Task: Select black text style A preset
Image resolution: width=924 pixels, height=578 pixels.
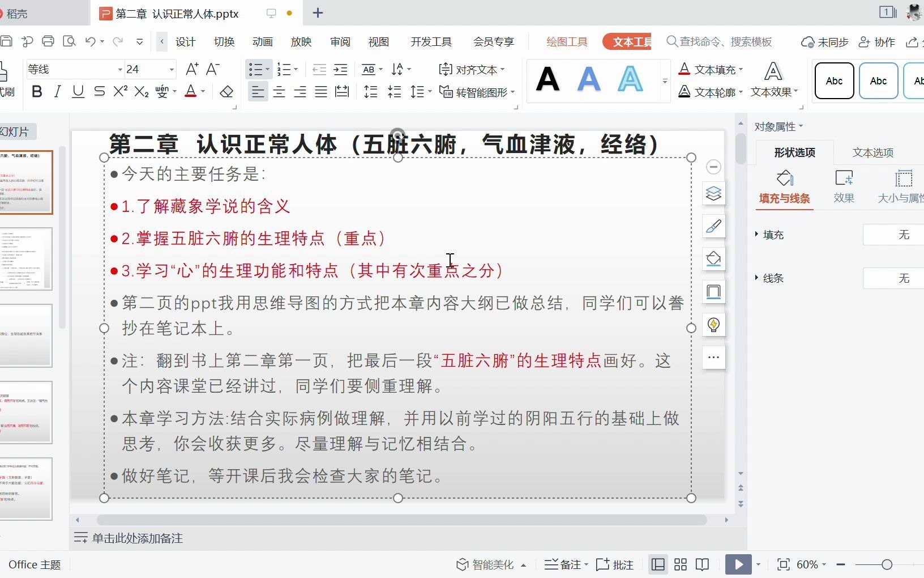Action: pyautogui.click(x=547, y=79)
